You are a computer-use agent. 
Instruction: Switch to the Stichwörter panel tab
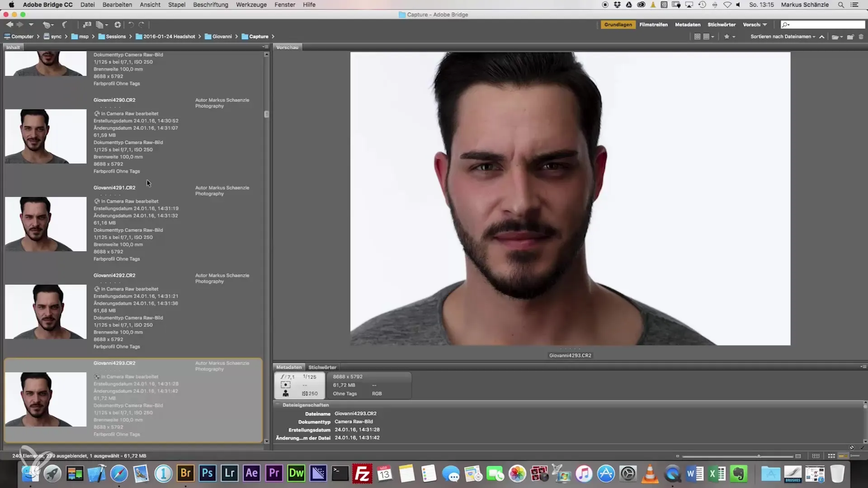322,367
